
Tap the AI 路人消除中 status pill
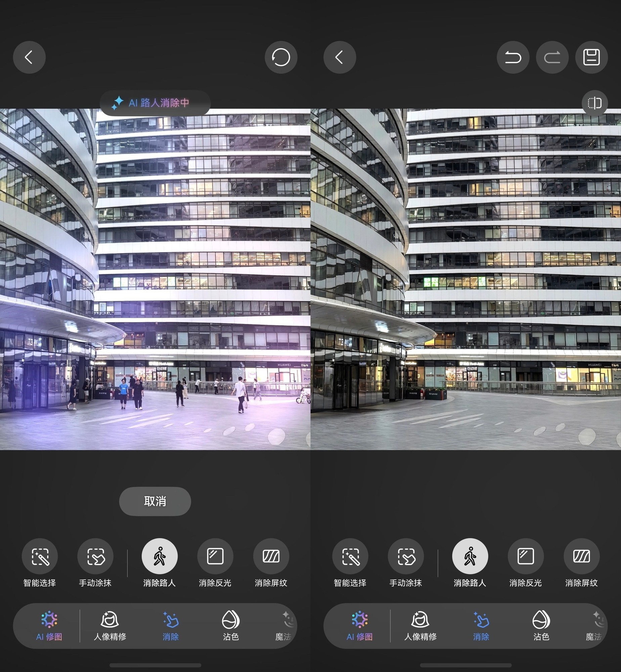click(155, 103)
